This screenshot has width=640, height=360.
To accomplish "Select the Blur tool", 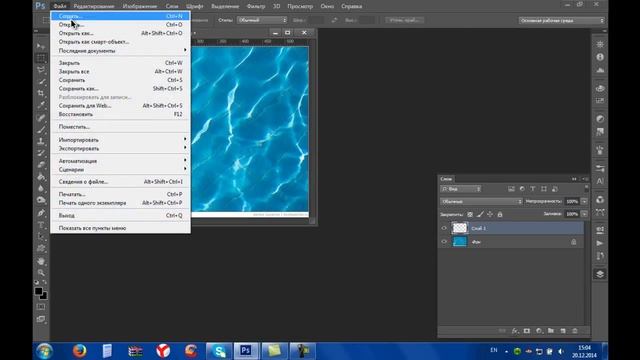I will (x=41, y=189).
